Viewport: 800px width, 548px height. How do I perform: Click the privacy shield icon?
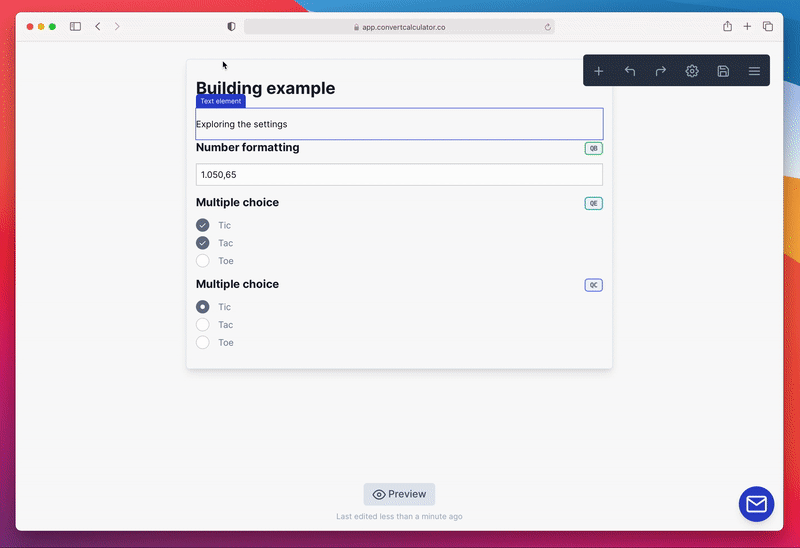(x=232, y=27)
